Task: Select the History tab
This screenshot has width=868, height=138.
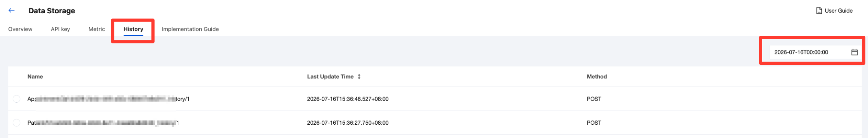Action: tap(133, 29)
